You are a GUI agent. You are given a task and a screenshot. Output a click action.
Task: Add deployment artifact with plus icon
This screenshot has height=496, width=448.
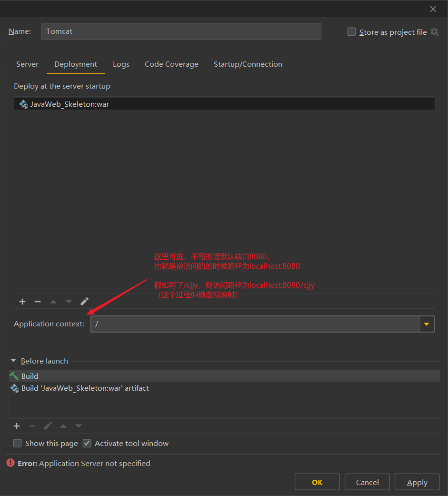(x=22, y=302)
